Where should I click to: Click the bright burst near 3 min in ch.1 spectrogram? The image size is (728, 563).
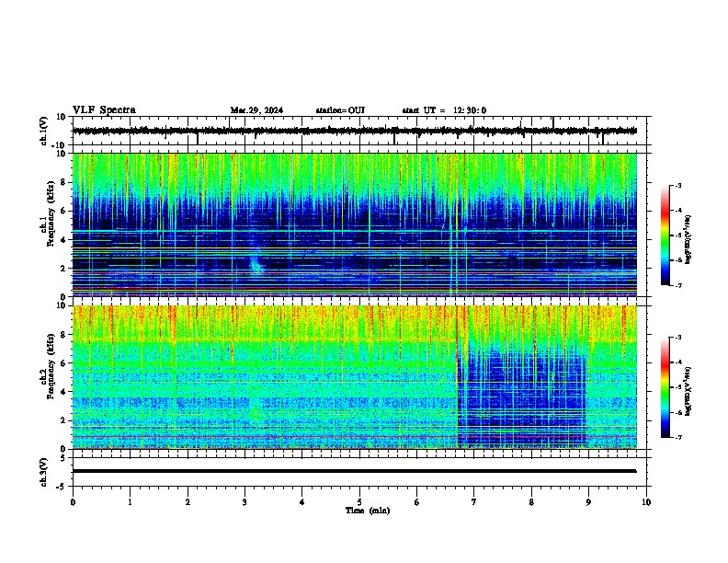coord(256,263)
